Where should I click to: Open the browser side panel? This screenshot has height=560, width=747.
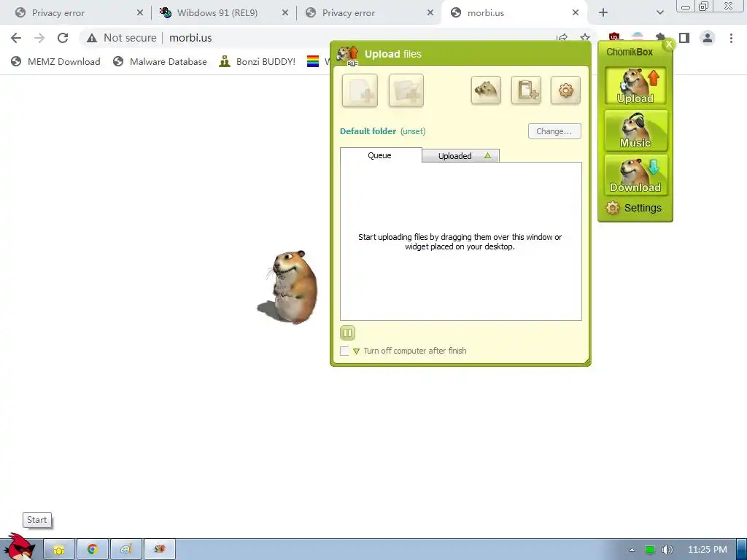pyautogui.click(x=684, y=38)
